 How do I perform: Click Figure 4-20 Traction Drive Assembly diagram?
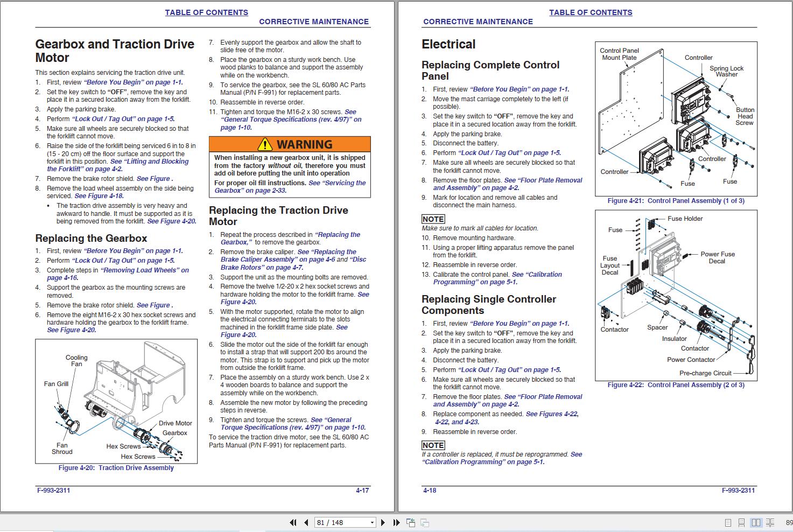116,401
